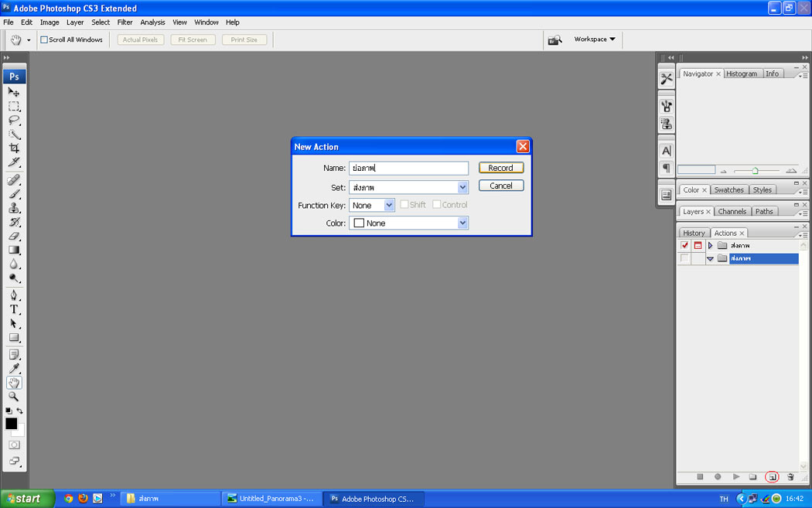Switch to the History tab
Viewport: 812px width, 508px height.
[694, 233]
